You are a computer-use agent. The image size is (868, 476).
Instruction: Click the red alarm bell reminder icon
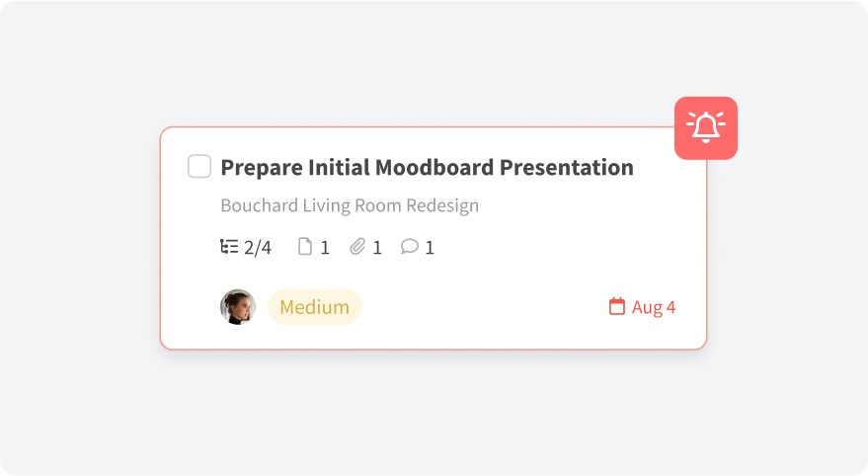click(706, 128)
